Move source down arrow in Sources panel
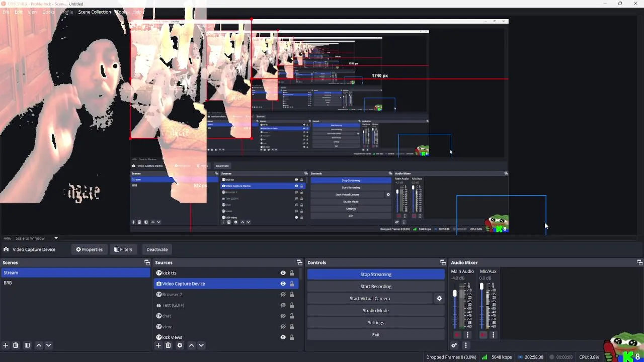Image resolution: width=644 pixels, height=362 pixels. 201,345
